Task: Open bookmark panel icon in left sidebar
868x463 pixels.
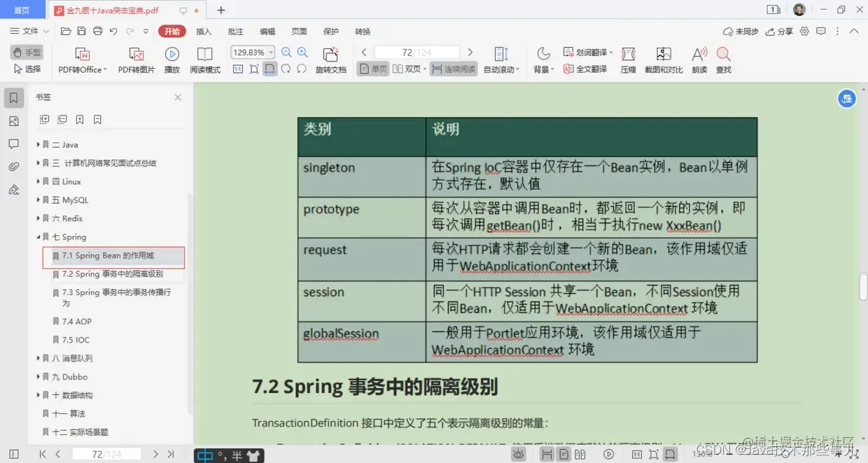Action: [x=13, y=98]
